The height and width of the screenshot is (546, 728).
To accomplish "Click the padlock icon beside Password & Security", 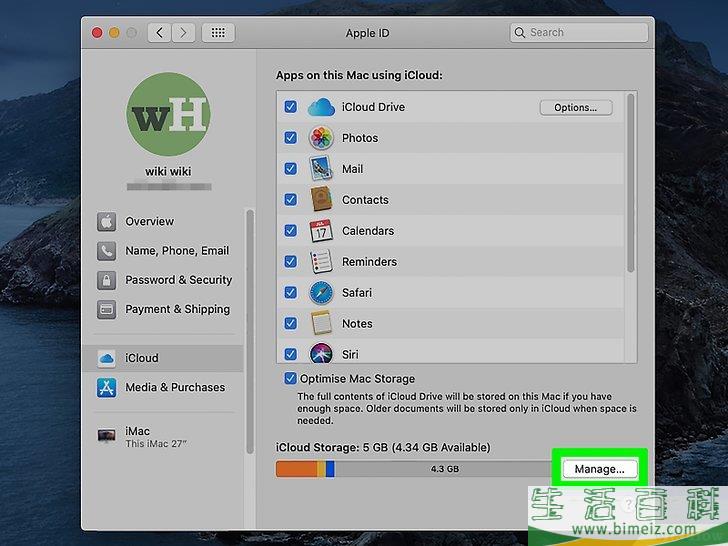I will click(106, 280).
